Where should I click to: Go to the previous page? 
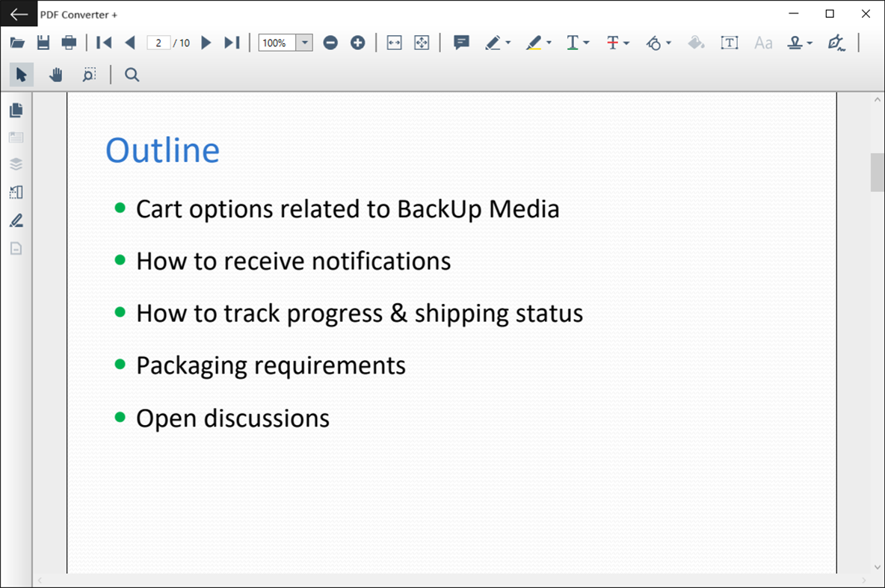130,43
